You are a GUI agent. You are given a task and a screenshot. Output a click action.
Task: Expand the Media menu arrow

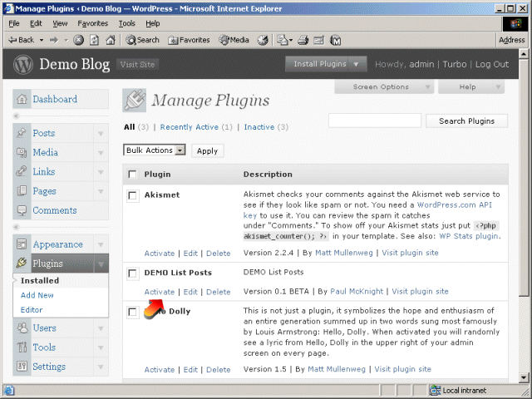coord(101,153)
